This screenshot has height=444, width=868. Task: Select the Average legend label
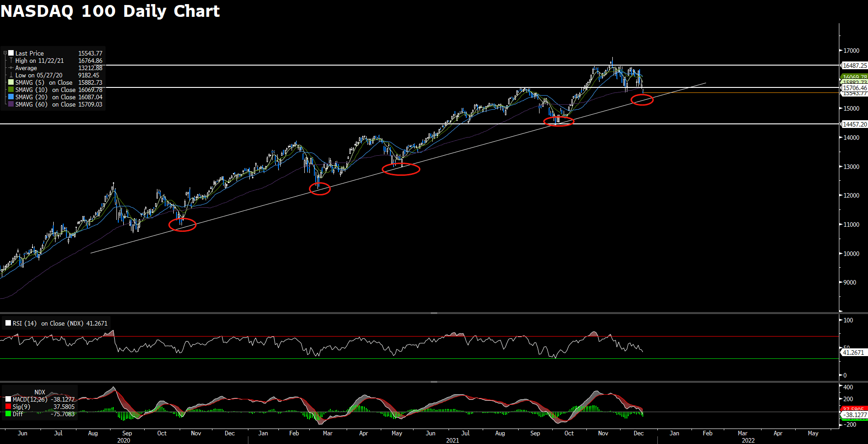coord(26,68)
